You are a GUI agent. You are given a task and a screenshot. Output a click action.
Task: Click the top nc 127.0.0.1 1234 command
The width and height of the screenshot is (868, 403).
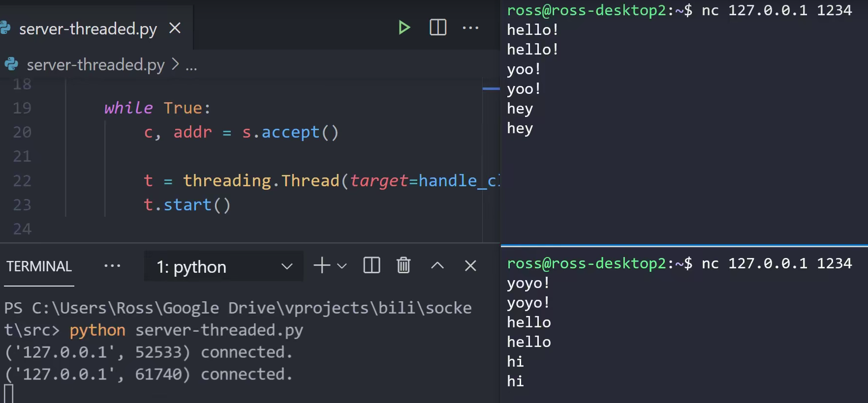pos(776,10)
